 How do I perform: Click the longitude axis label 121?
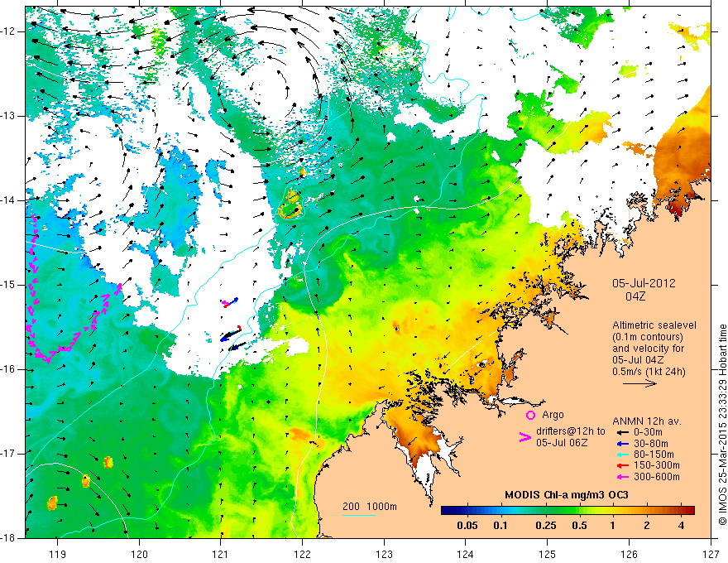pyautogui.click(x=221, y=554)
